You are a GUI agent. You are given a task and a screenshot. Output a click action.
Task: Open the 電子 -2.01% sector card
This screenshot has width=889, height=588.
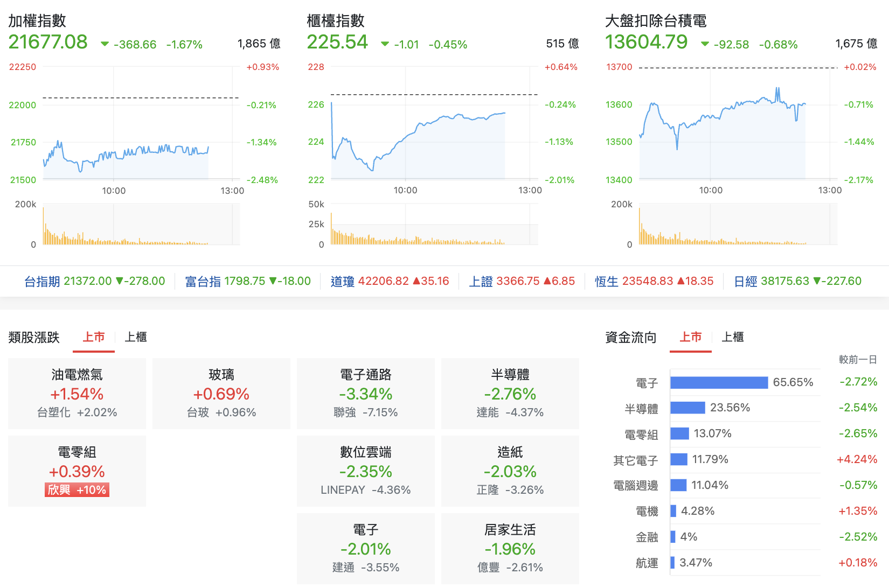click(x=366, y=549)
